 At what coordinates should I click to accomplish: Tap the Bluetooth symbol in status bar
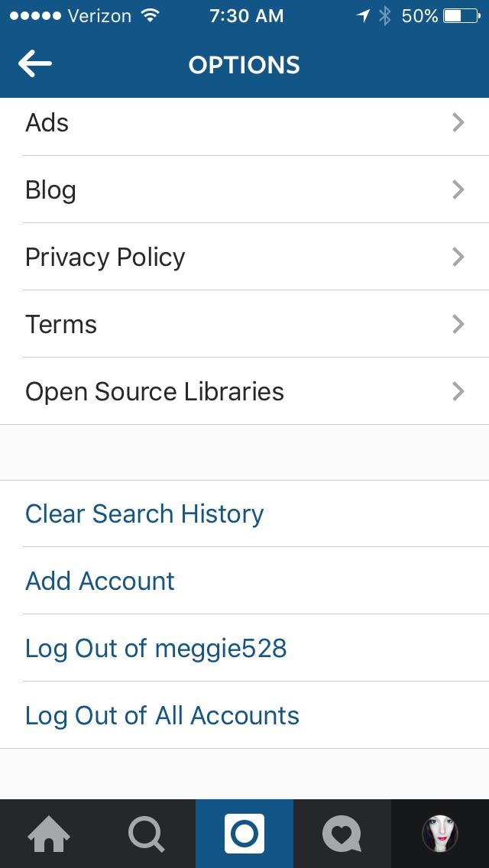click(x=384, y=15)
